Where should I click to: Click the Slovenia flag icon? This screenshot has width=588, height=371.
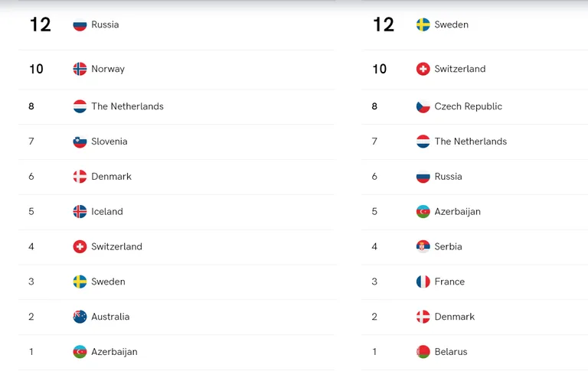click(80, 142)
